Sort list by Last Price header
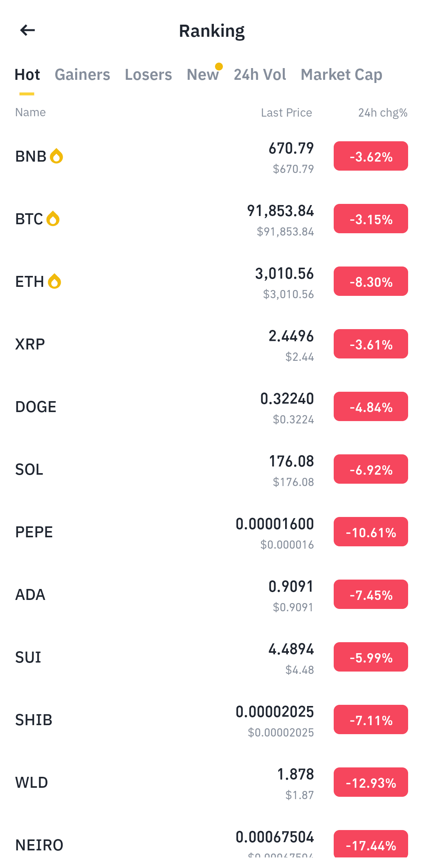The image size is (423, 868). click(x=287, y=113)
